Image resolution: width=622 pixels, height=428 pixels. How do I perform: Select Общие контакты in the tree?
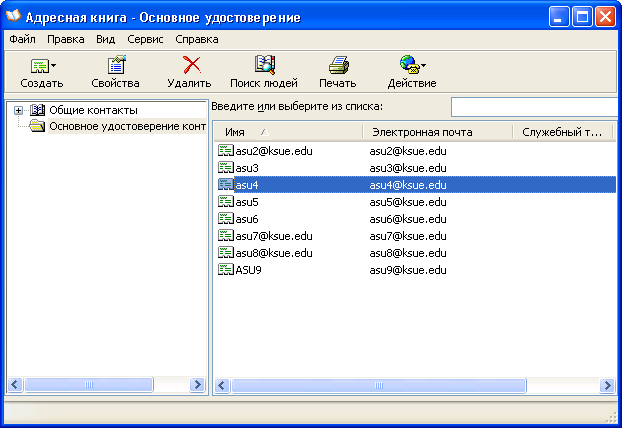pos(93,110)
